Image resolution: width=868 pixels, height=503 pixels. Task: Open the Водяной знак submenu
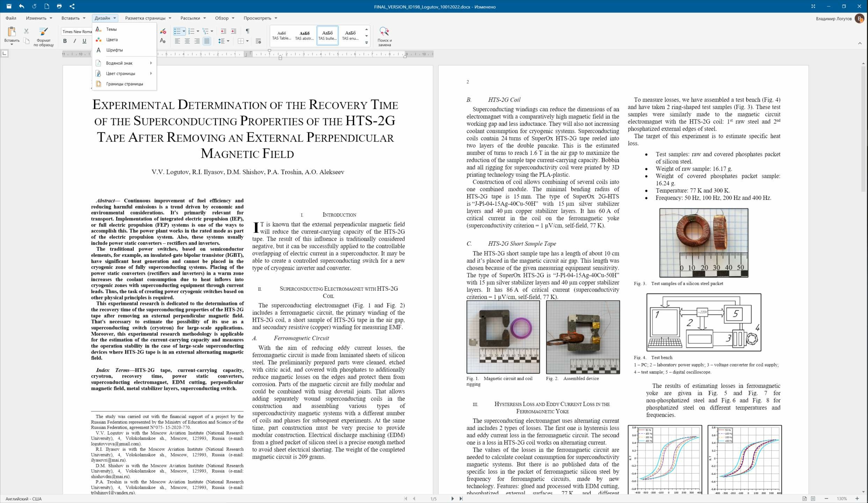point(124,63)
